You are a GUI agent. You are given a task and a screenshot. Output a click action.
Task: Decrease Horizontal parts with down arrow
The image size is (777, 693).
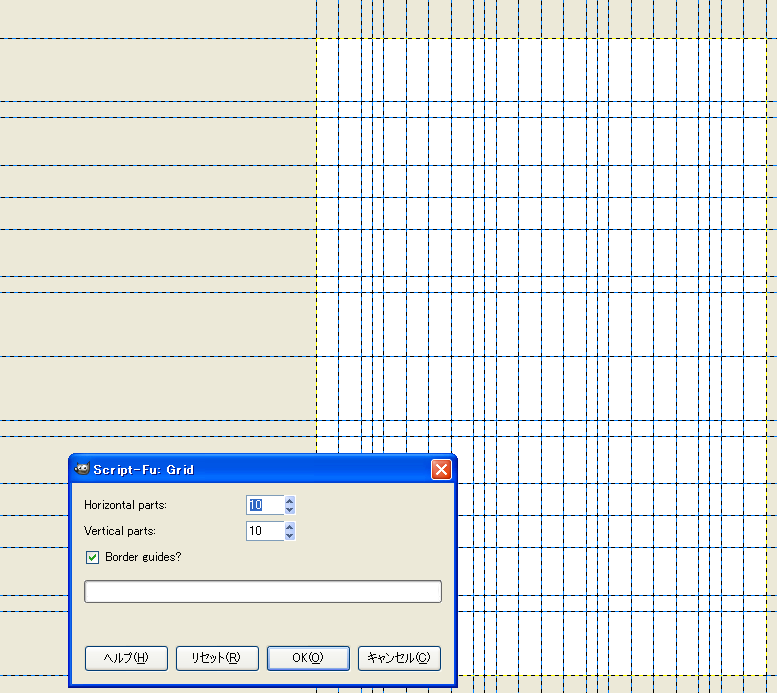290,510
